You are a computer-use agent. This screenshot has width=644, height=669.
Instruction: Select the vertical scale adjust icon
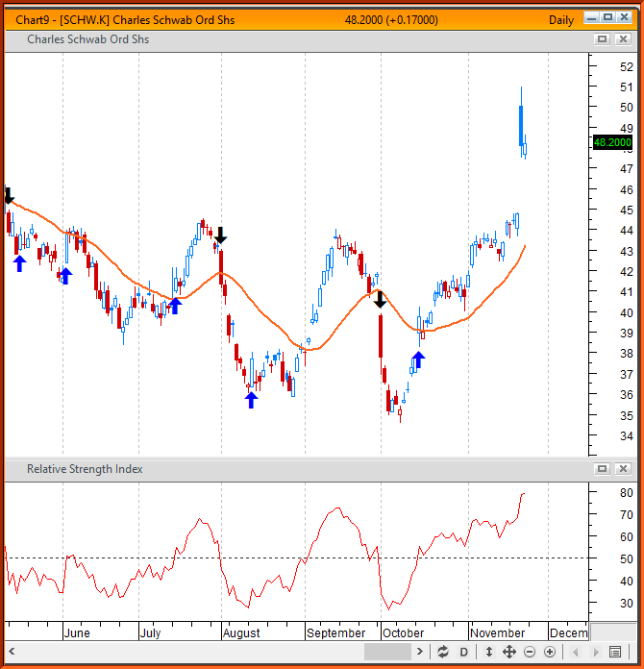[x=489, y=652]
